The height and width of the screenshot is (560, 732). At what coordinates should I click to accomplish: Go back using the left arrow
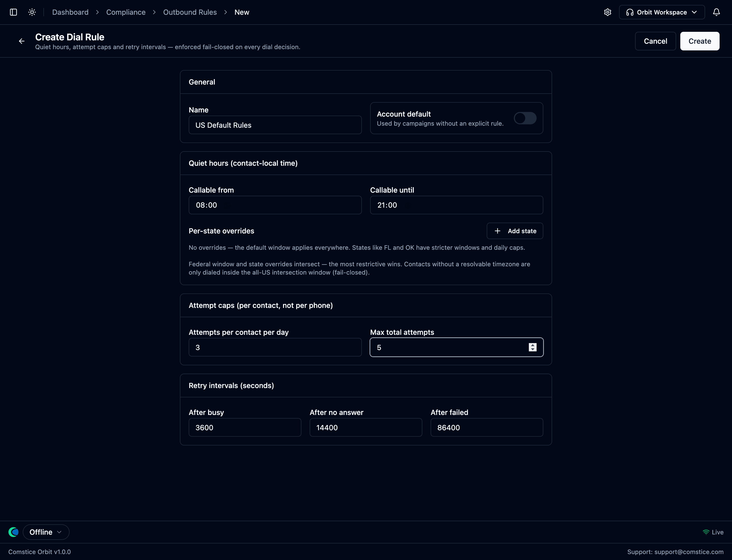click(x=22, y=41)
